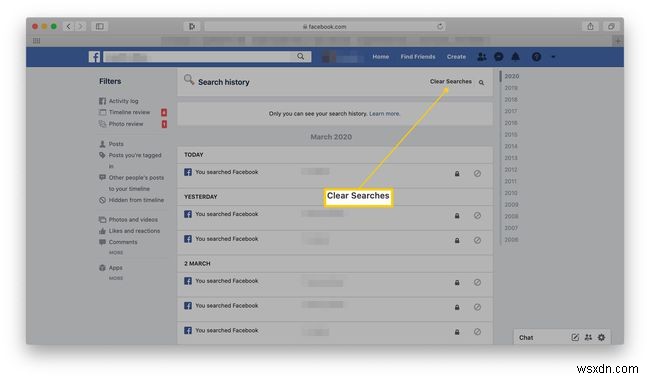650x379 pixels.
Task: Expand MORE under Comments
Action: (x=116, y=253)
